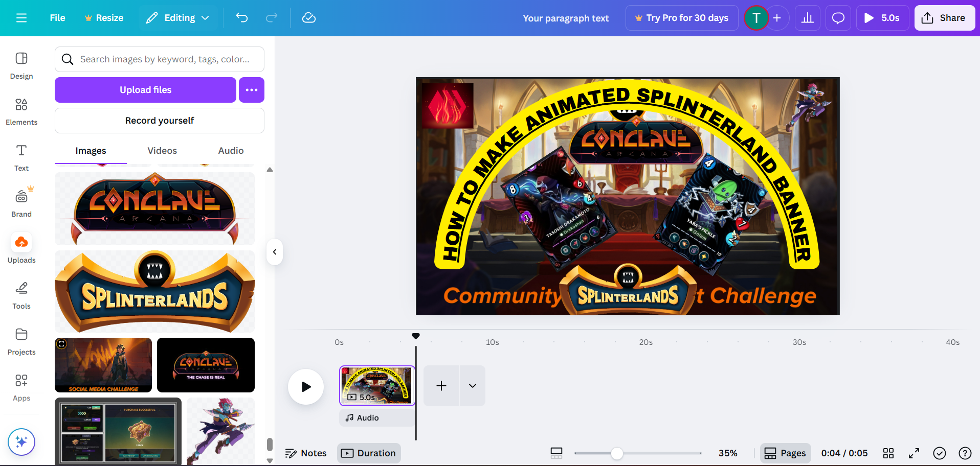980x466 pixels.
Task: Select the page 1 timeline thumbnail
Action: coord(377,386)
